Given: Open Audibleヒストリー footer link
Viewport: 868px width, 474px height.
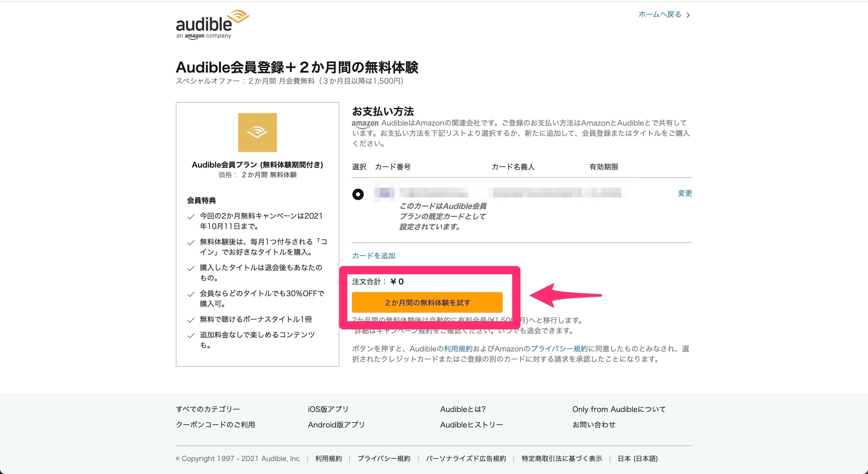Looking at the screenshot, I should coord(472,424).
